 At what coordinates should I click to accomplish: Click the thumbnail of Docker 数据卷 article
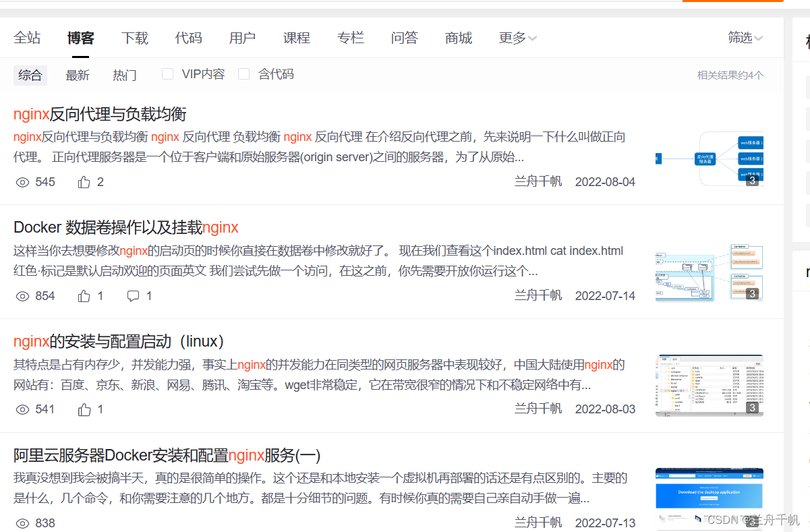(709, 273)
